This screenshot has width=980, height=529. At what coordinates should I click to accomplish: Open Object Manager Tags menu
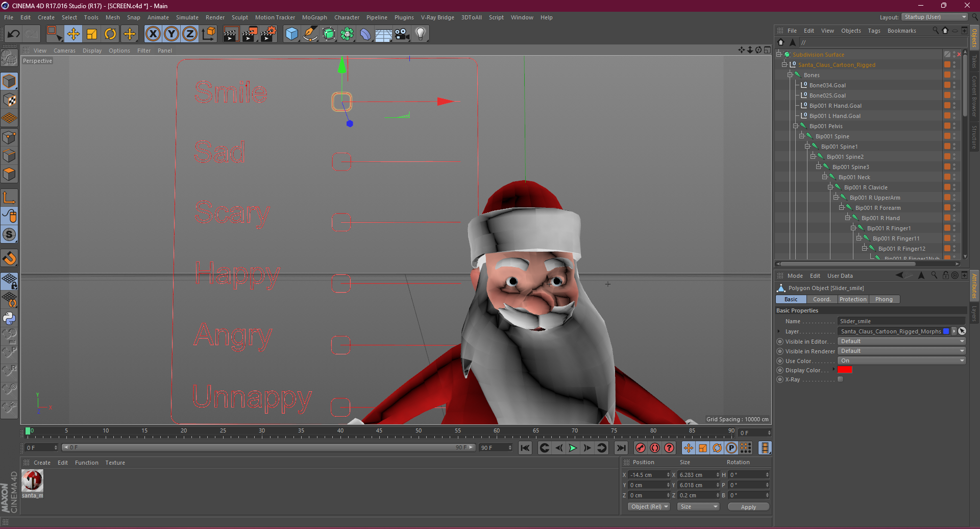tap(874, 31)
